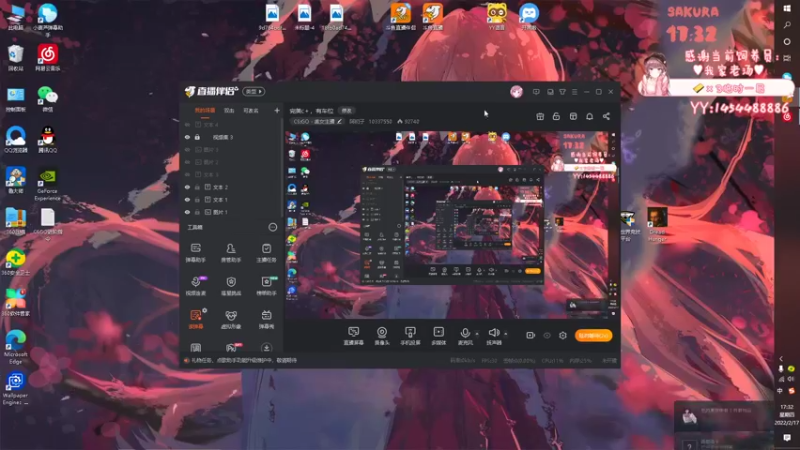The height and width of the screenshot is (450, 800).
Task: Add a new scene with plus icon
Action: 277,110
